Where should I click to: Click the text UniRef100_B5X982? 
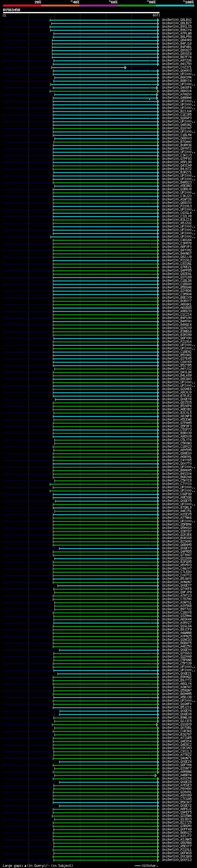point(177,355)
